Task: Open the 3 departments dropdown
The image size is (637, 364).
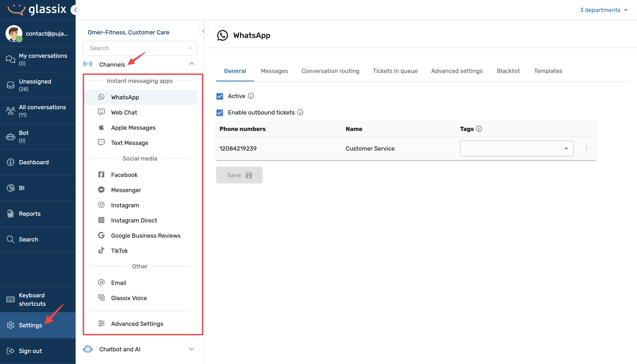Action: (x=603, y=10)
